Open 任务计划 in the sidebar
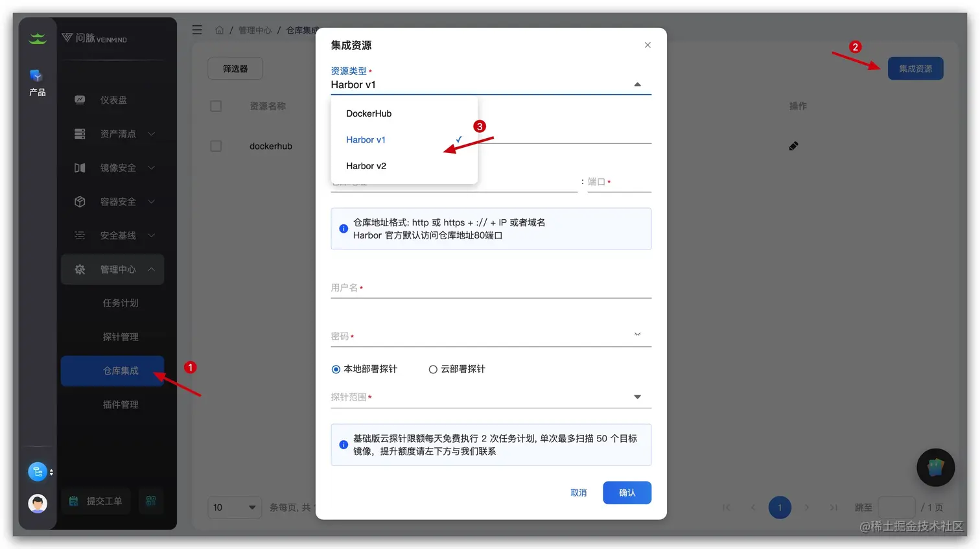Image resolution: width=980 pixels, height=549 pixels. click(x=121, y=303)
